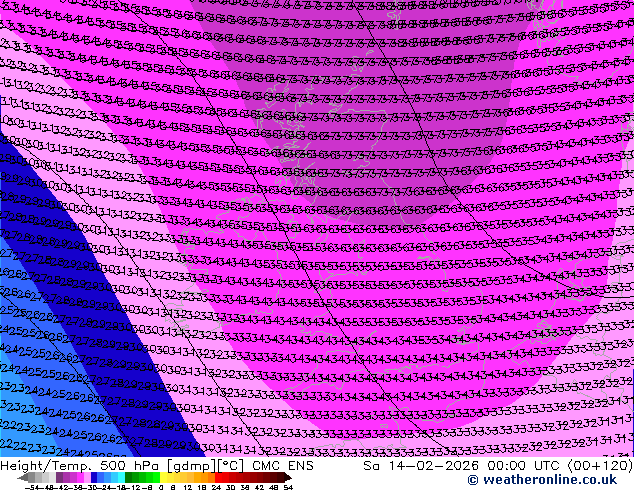Click the "Sa 14-02-2026 00:00 UTC" date text

click(463, 466)
